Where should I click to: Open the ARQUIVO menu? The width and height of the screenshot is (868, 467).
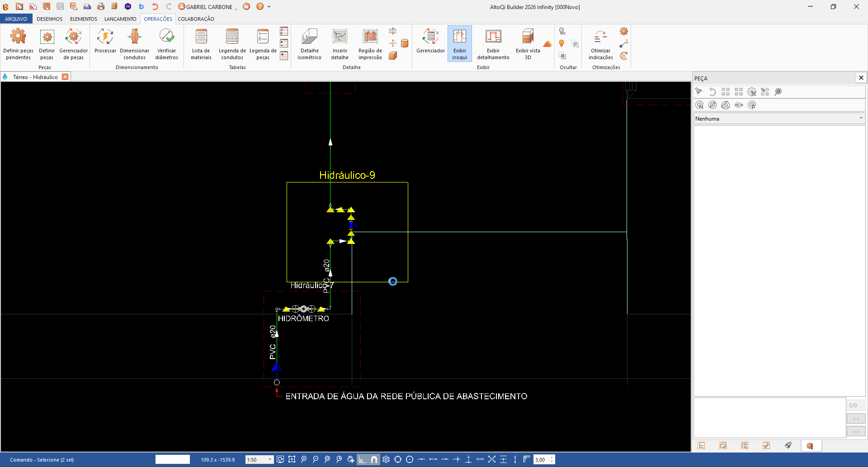point(16,19)
